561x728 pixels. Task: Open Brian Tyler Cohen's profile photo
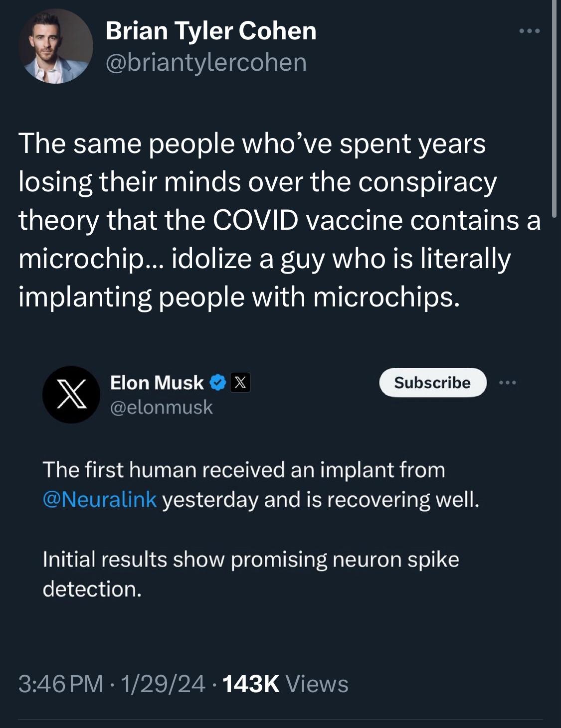[x=55, y=46]
